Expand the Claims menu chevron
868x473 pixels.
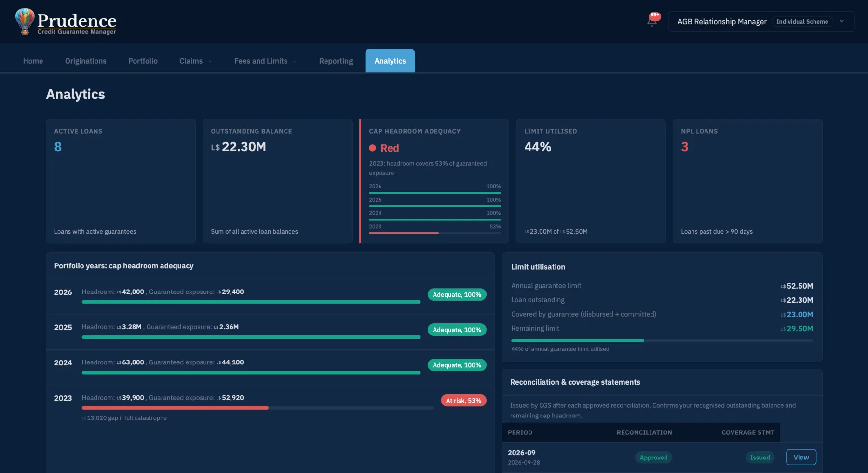(x=210, y=61)
